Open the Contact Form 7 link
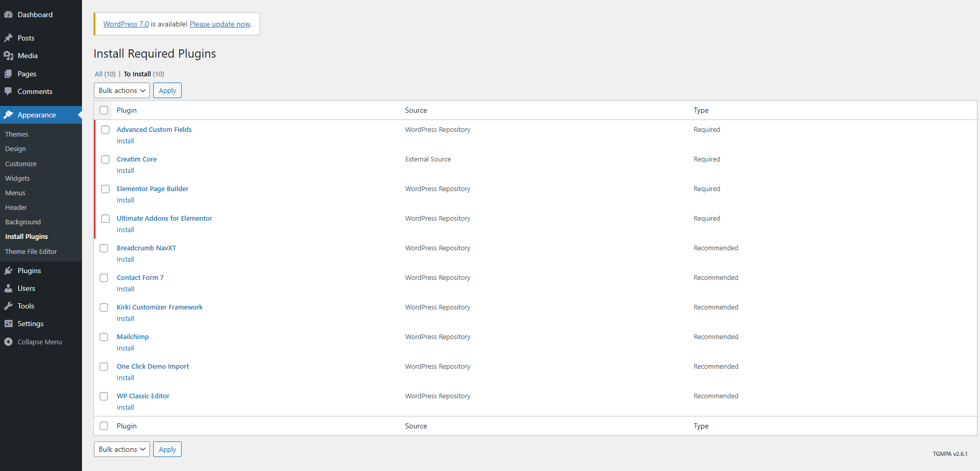 [140, 277]
